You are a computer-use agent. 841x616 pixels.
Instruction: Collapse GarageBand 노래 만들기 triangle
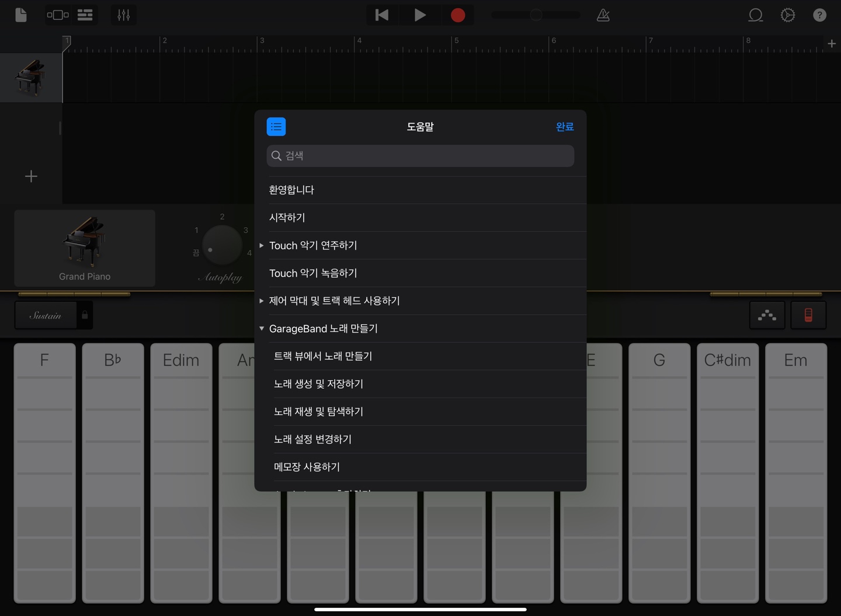point(262,329)
